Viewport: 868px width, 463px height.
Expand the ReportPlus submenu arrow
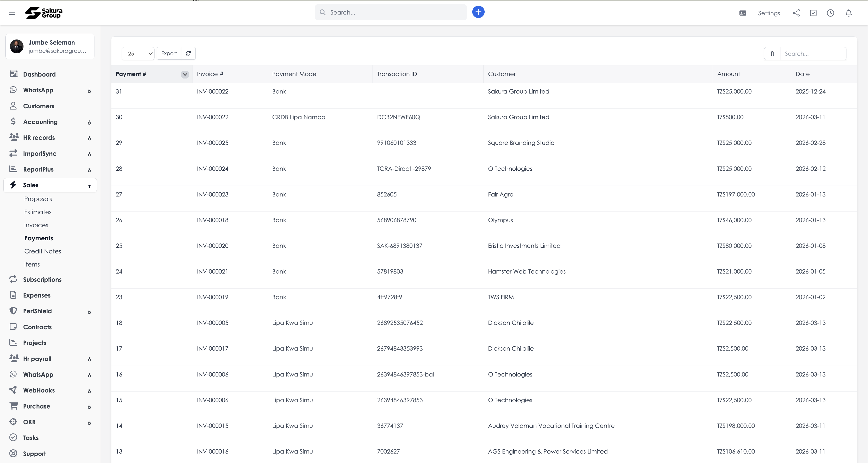(x=89, y=170)
